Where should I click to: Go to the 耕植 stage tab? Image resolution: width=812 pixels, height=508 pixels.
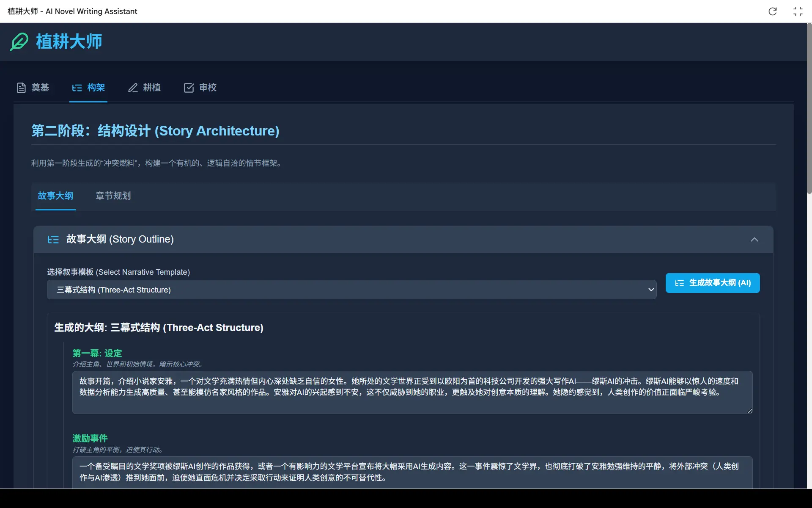coord(151,88)
